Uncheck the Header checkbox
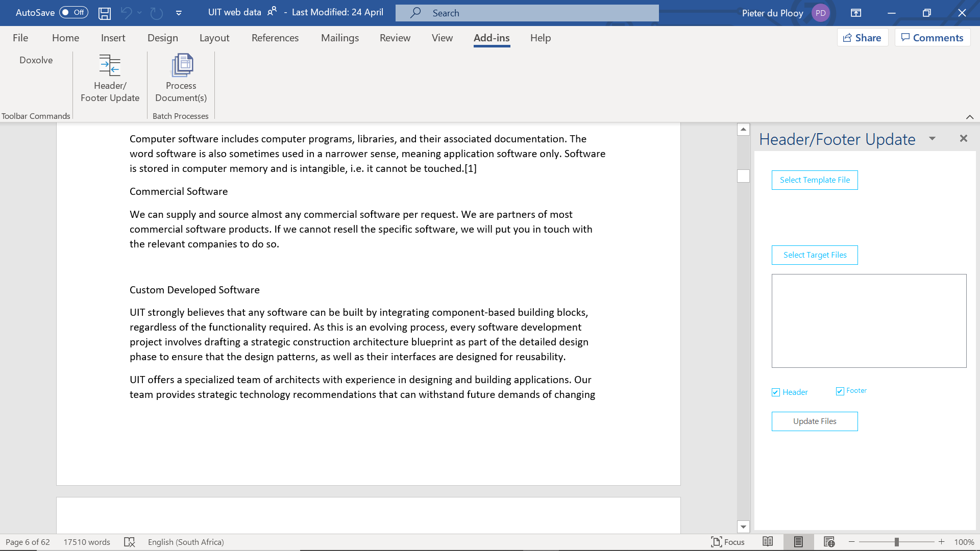 point(776,392)
